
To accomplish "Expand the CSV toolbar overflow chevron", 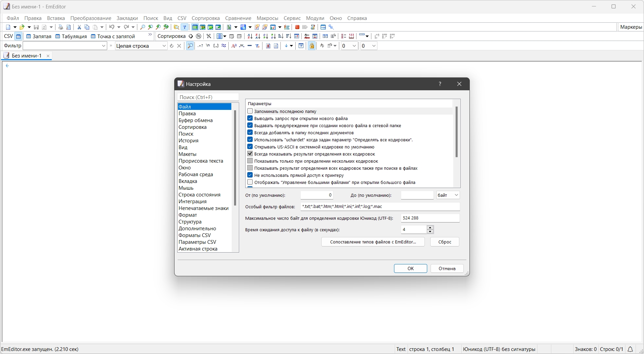I will pyautogui.click(x=150, y=35).
